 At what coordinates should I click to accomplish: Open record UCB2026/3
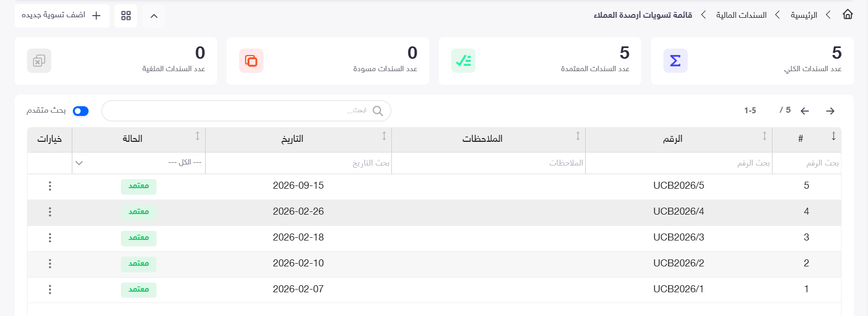click(679, 237)
